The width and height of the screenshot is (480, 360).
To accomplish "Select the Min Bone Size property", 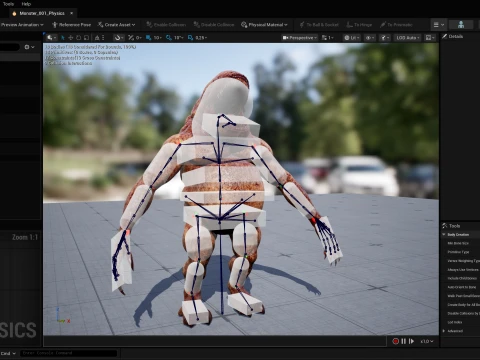I will pyautogui.click(x=458, y=243).
